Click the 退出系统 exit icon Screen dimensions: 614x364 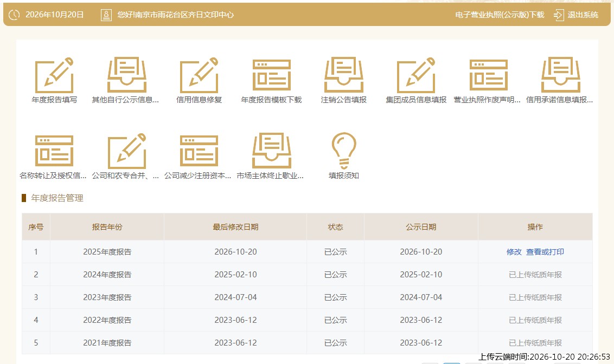coord(558,15)
